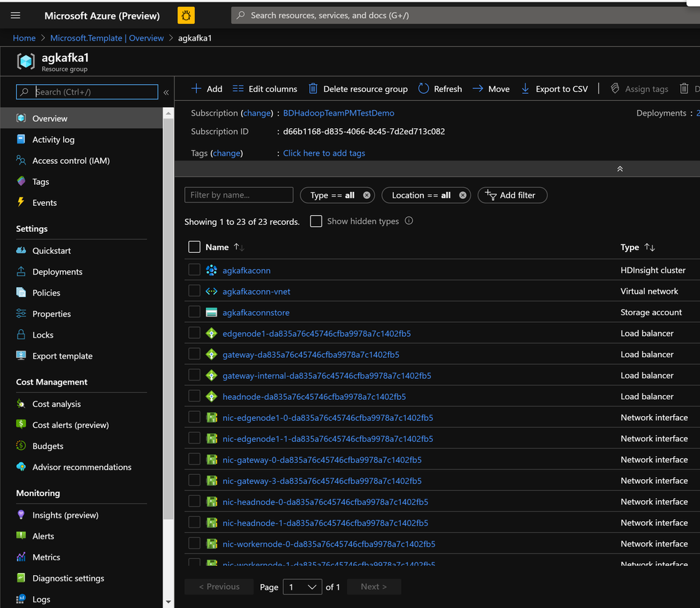Click Home in the breadcrumb
Viewport: 700px width, 608px height.
[24, 38]
